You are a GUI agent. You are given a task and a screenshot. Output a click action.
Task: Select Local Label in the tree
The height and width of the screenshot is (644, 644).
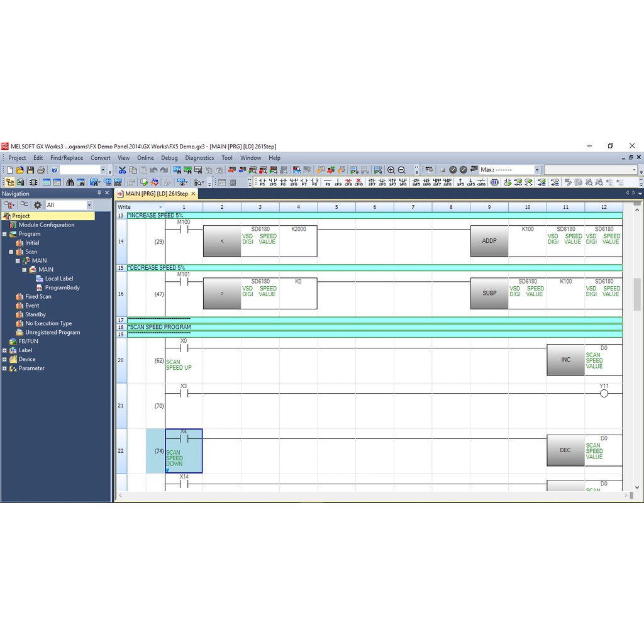point(58,279)
